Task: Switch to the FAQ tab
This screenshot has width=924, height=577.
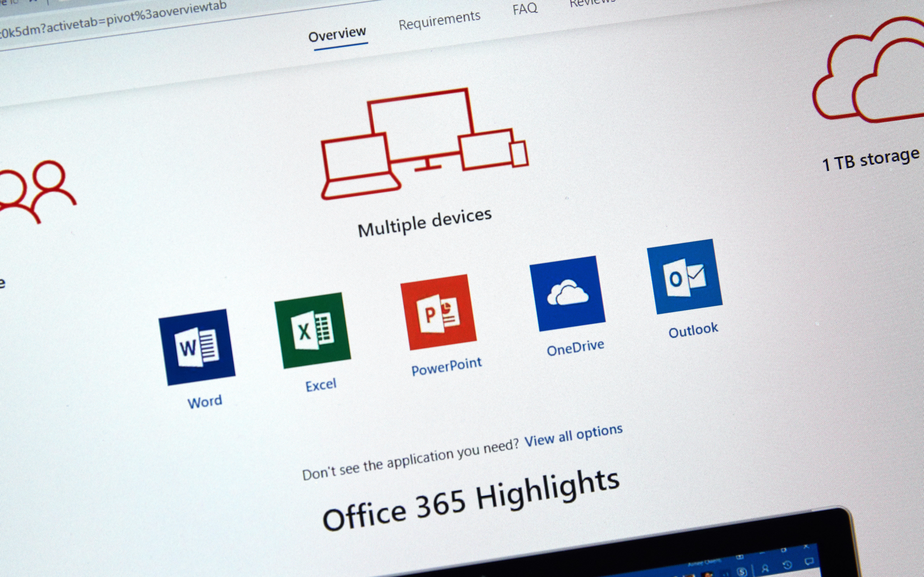Action: pyautogui.click(x=525, y=8)
